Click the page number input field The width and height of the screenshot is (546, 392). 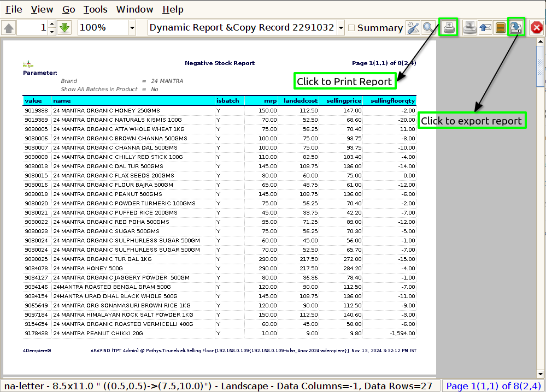(32, 27)
